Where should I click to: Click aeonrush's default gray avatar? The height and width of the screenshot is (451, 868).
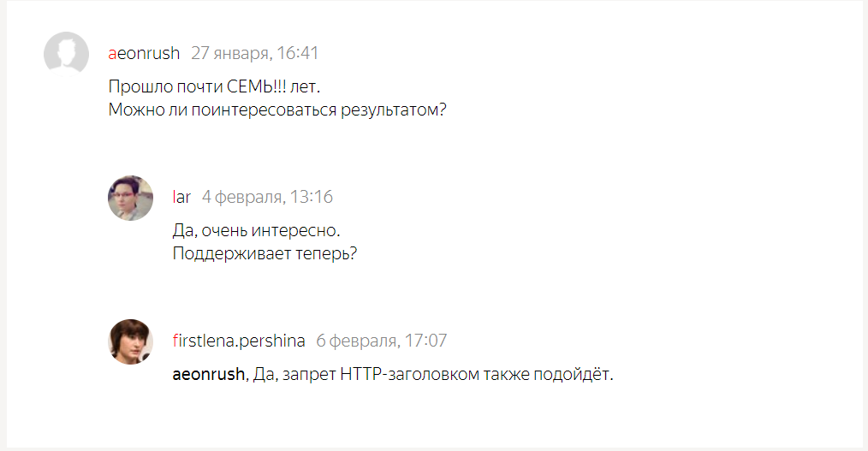pos(66,54)
